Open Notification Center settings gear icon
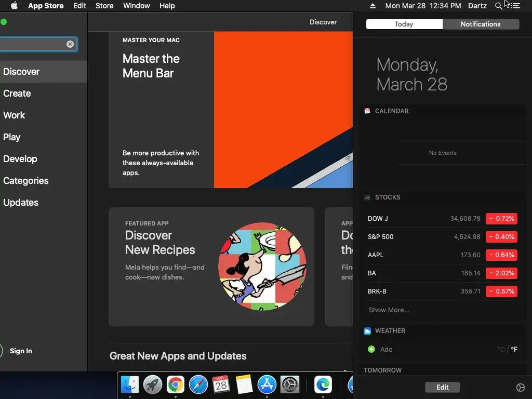The width and height of the screenshot is (532, 399). (x=520, y=387)
